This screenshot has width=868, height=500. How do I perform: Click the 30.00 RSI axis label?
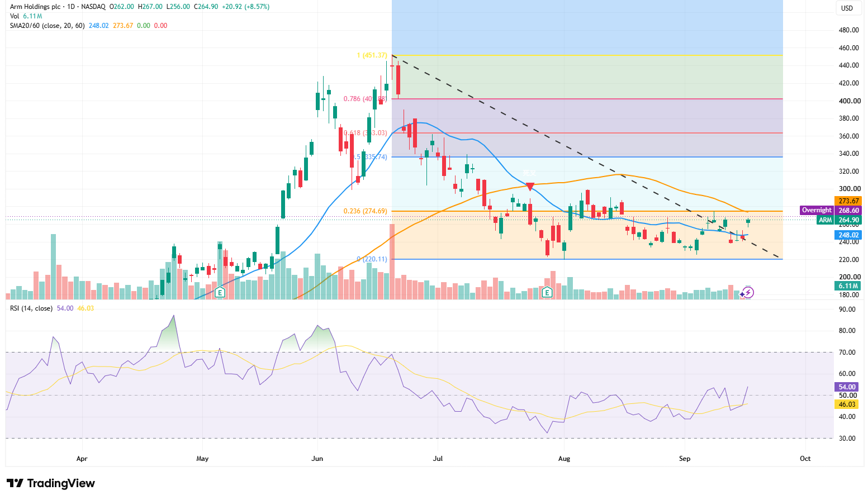click(847, 439)
